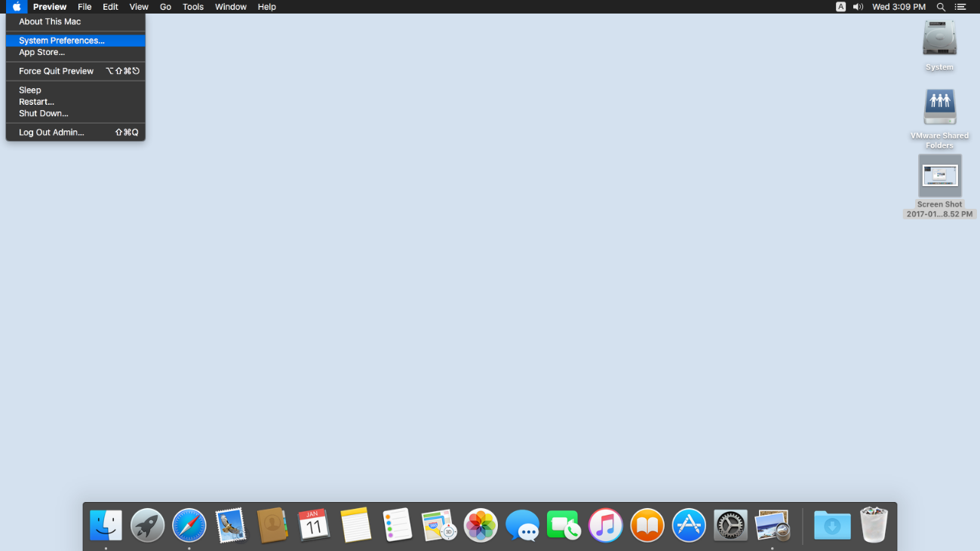
Task: Choose Log Out Admin… option
Action: pyautogui.click(x=51, y=133)
